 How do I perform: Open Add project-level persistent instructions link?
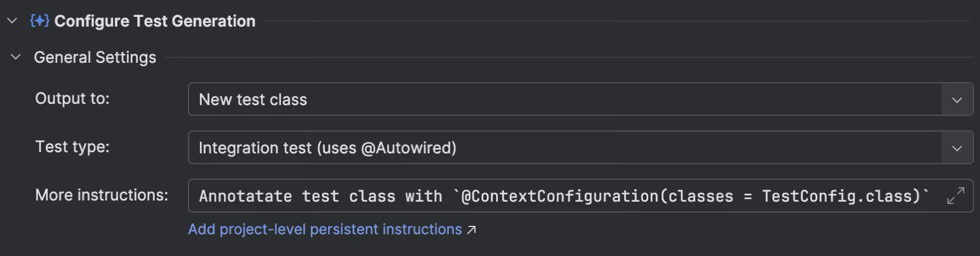(x=325, y=229)
